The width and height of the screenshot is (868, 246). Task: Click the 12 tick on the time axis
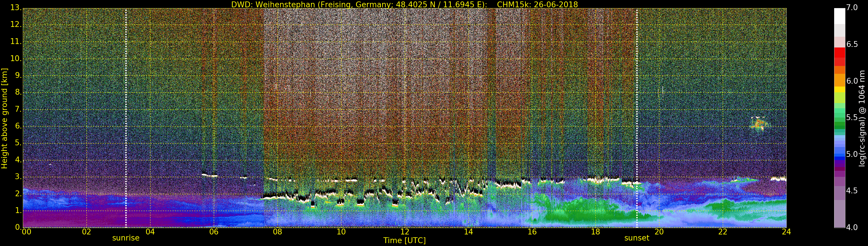point(405,232)
